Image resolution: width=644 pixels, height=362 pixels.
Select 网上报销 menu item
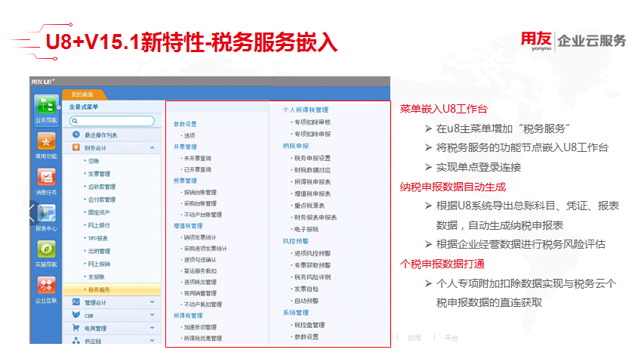pyautogui.click(x=99, y=264)
